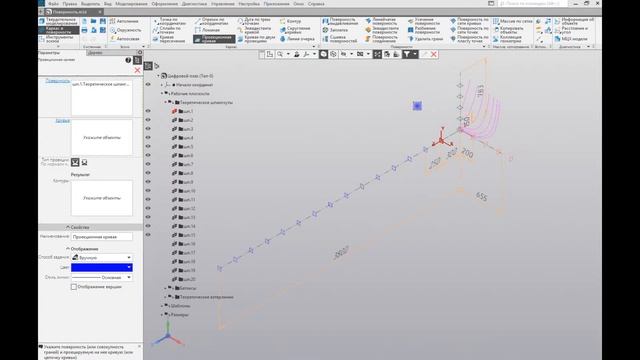Image resolution: width=640 pixels, height=360 pixels.
Task: Open the Файл menu
Action: click(x=53, y=4)
